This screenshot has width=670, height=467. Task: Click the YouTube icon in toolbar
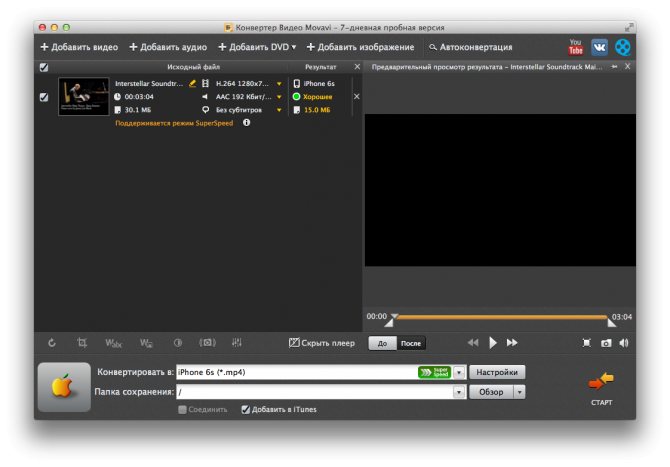pyautogui.click(x=575, y=47)
